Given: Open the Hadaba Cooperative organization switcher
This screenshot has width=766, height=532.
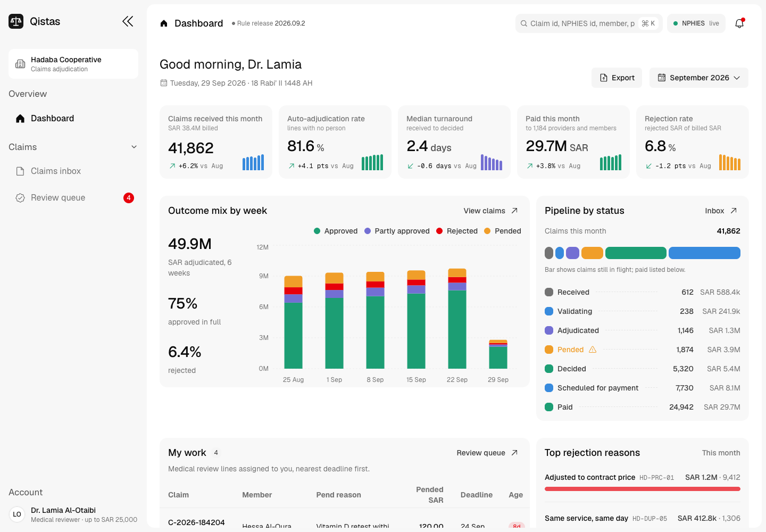Looking at the screenshot, I should pyautogui.click(x=73, y=64).
